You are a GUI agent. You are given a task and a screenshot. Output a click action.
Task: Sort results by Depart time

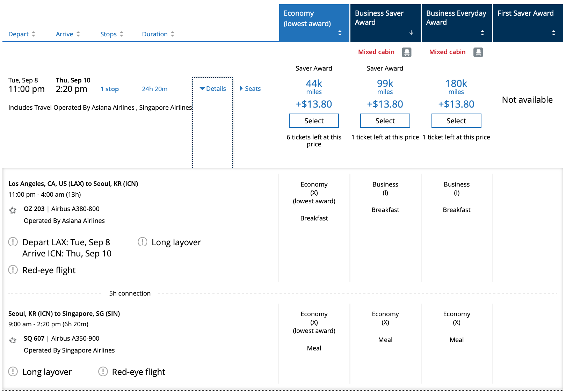(22, 34)
